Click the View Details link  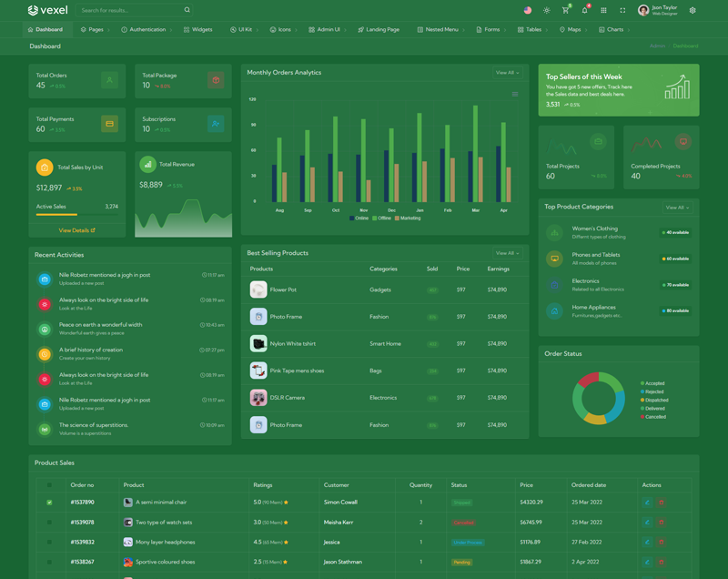(x=76, y=230)
